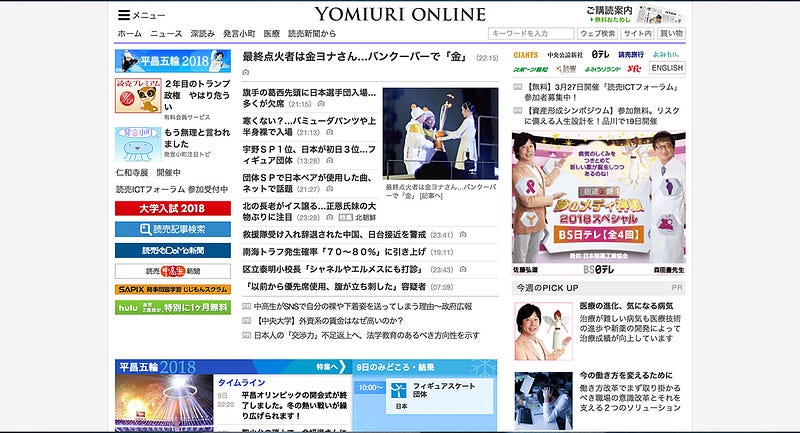
Task: Open article 寒くない？バミューダパンツ
Action: (309, 126)
